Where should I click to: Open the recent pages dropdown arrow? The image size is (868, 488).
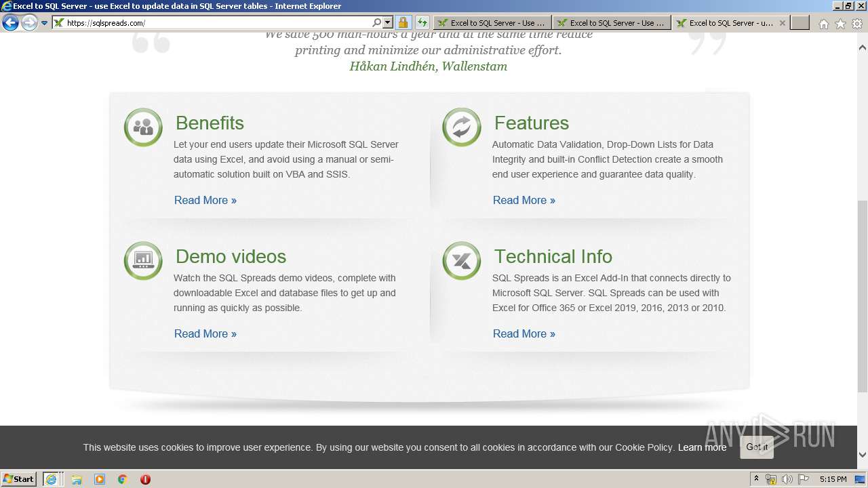click(x=44, y=23)
